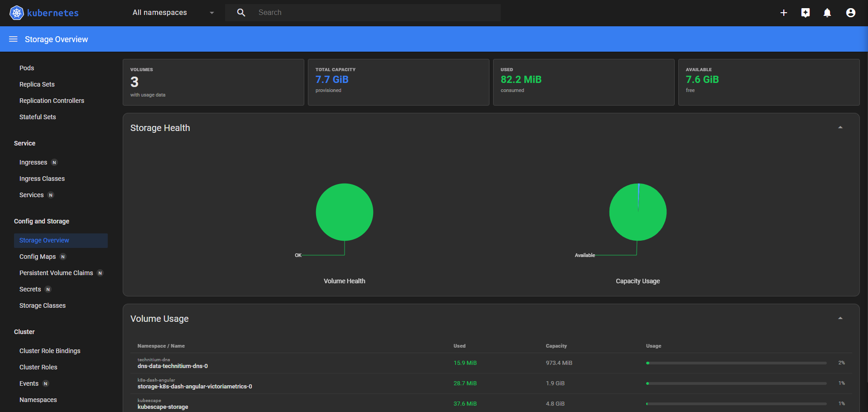Screen dimensions: 868x412
Task: Navigate to Stateful Sets
Action: click(x=38, y=117)
